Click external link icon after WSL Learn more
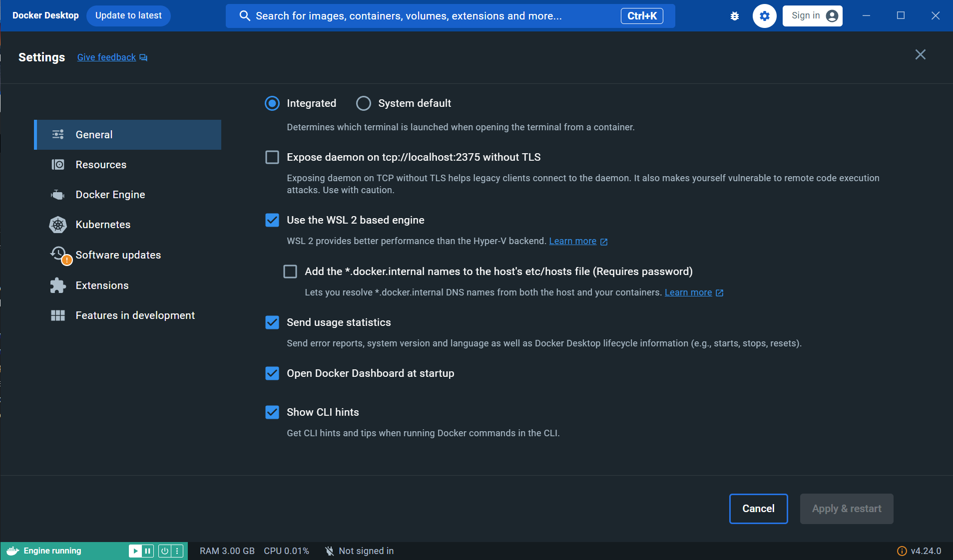This screenshot has height=560, width=953. tap(604, 242)
